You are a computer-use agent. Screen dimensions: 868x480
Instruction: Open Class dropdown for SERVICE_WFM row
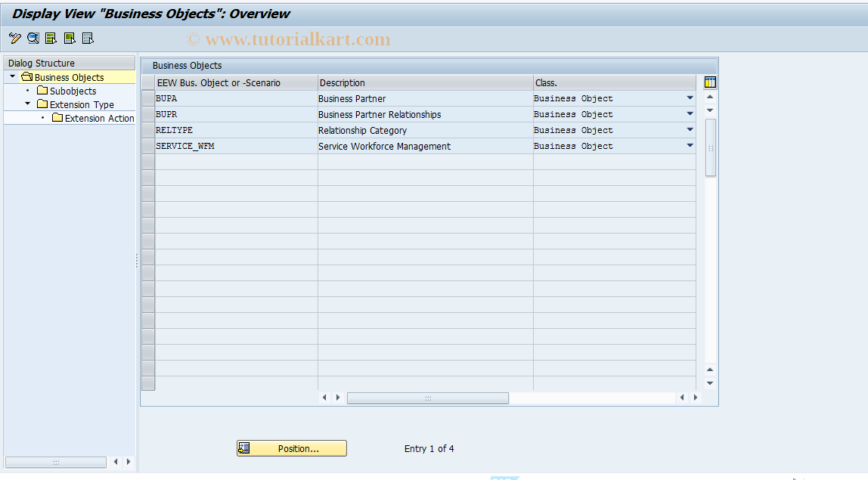690,146
